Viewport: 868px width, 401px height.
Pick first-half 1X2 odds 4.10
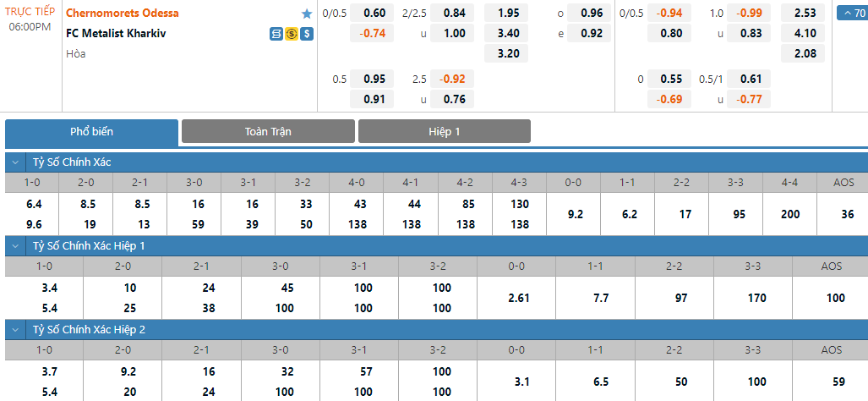coord(803,34)
